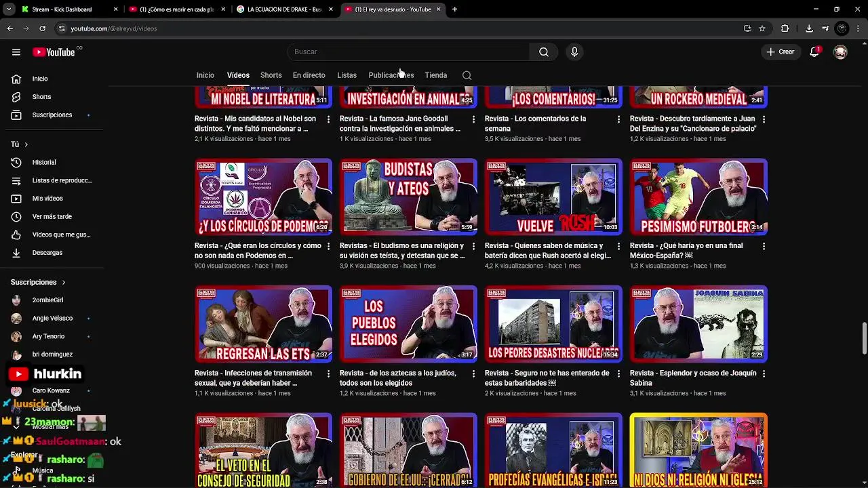This screenshot has height=488, width=868.
Task: Open options for final México-España video
Action: point(764,247)
